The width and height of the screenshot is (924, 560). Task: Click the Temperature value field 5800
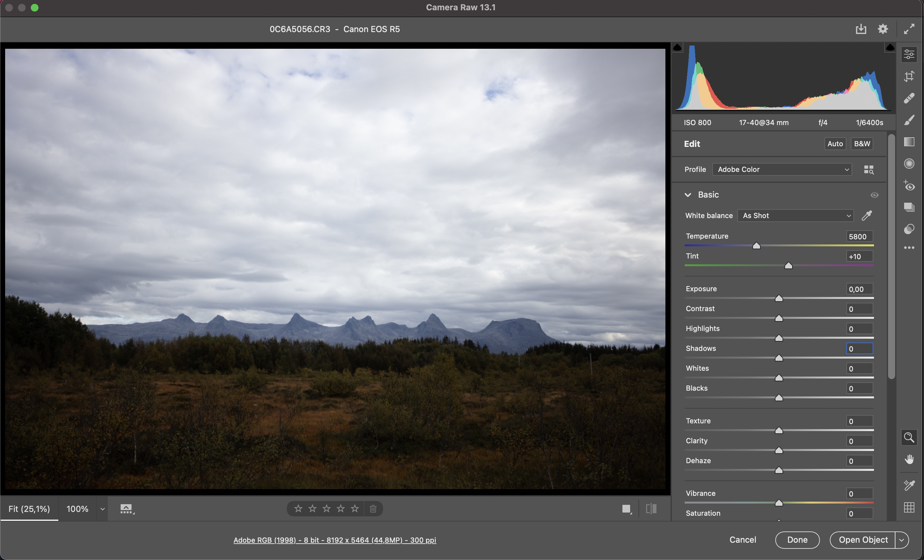click(860, 236)
